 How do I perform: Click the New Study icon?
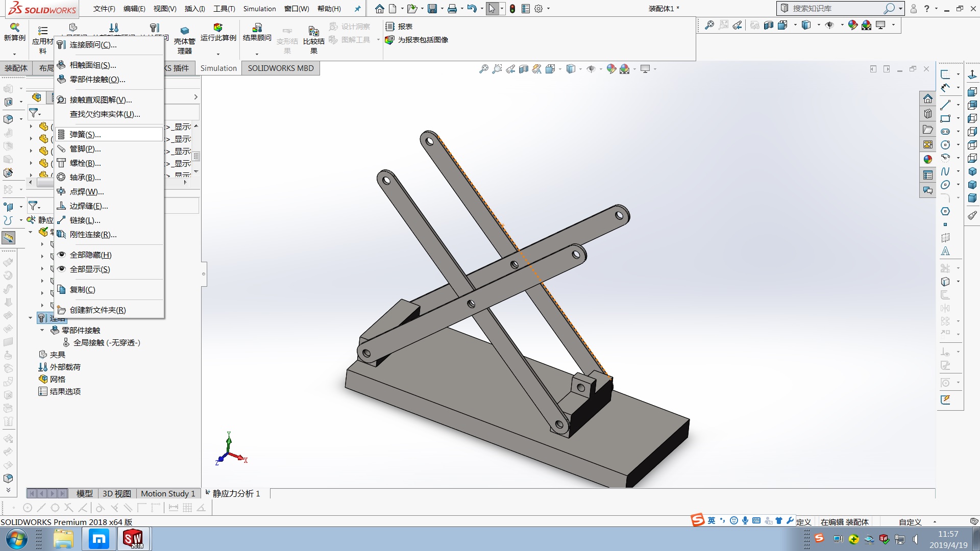[14, 28]
